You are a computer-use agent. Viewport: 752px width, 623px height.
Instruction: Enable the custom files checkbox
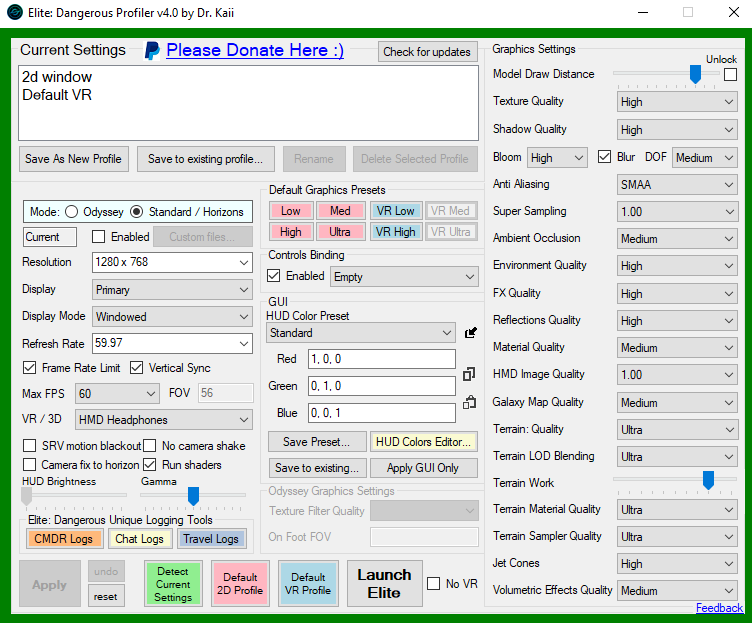click(98, 237)
